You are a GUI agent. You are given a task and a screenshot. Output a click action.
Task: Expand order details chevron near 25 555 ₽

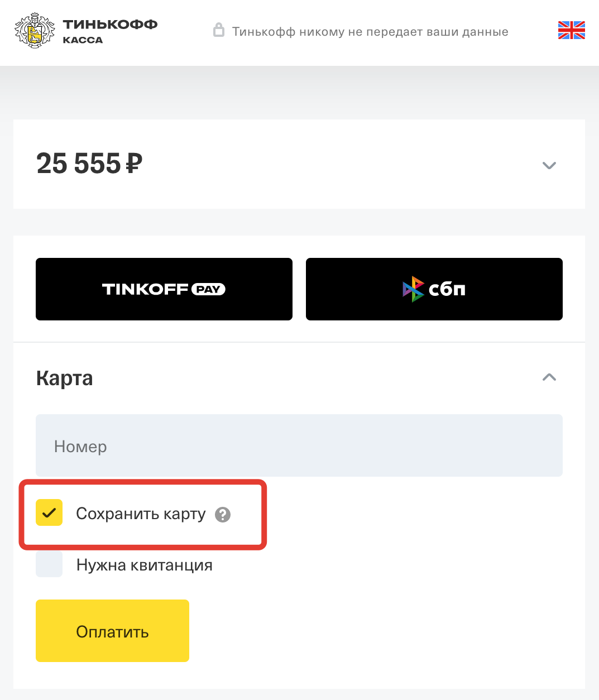(x=549, y=165)
